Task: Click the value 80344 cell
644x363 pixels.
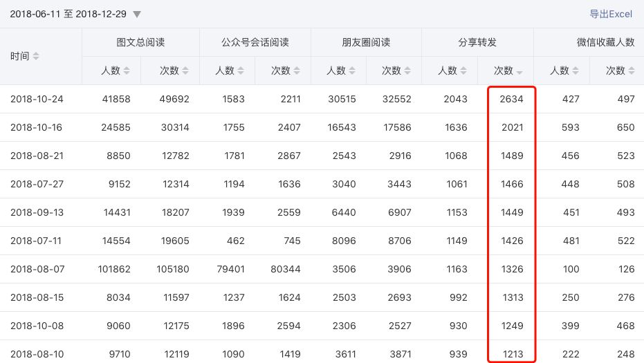Action: 286,269
